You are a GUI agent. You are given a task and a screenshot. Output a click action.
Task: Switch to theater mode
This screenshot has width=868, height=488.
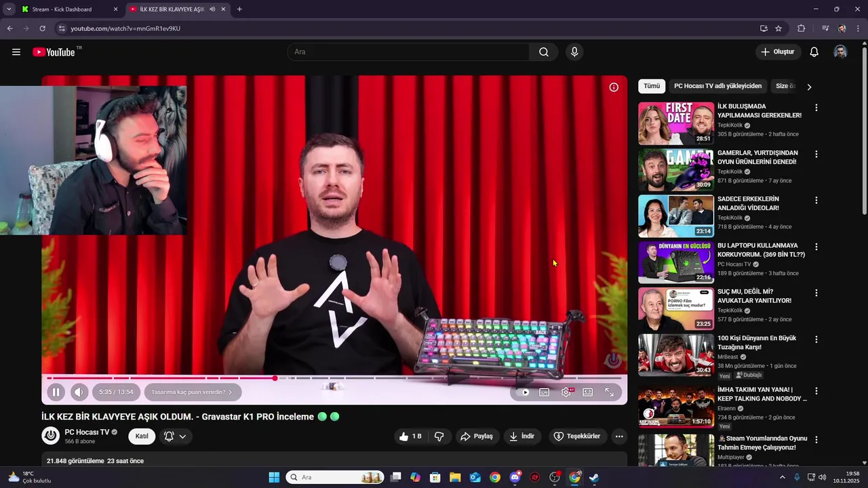point(588,392)
